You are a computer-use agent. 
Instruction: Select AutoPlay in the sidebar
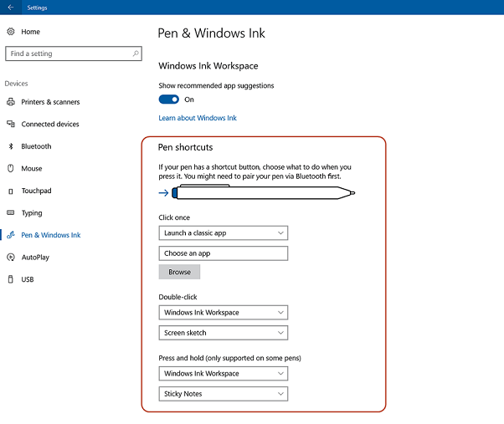[35, 258]
